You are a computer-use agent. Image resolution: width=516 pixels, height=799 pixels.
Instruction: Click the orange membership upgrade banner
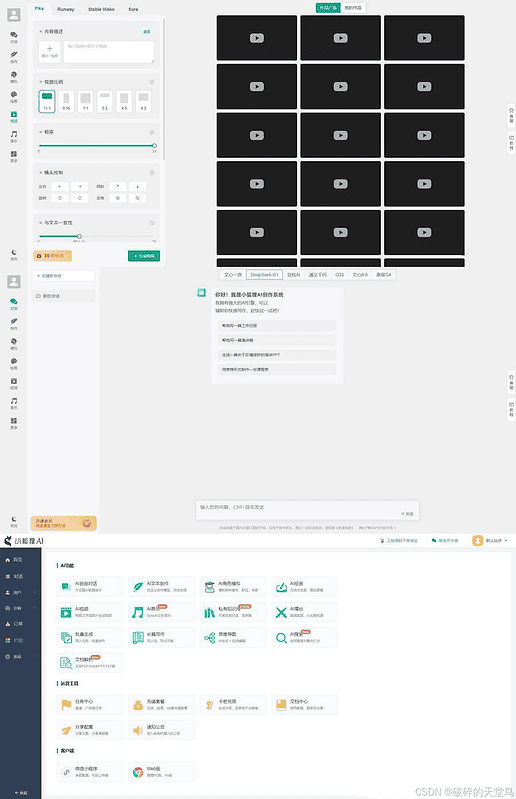point(64,523)
